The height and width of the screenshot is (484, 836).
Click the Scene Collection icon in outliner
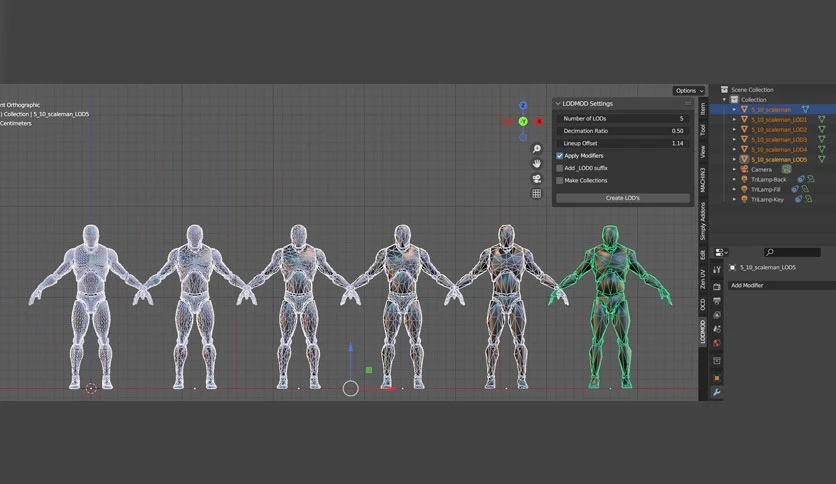tap(724, 90)
